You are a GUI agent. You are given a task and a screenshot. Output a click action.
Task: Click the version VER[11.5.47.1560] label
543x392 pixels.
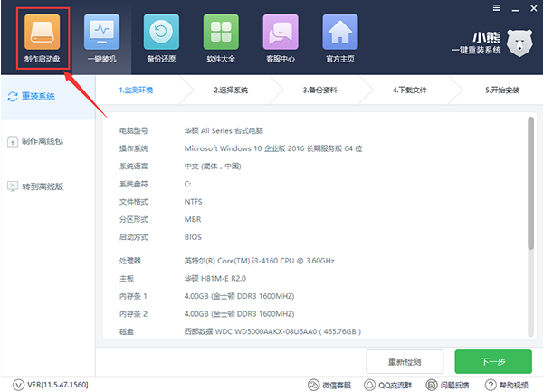tap(58, 385)
